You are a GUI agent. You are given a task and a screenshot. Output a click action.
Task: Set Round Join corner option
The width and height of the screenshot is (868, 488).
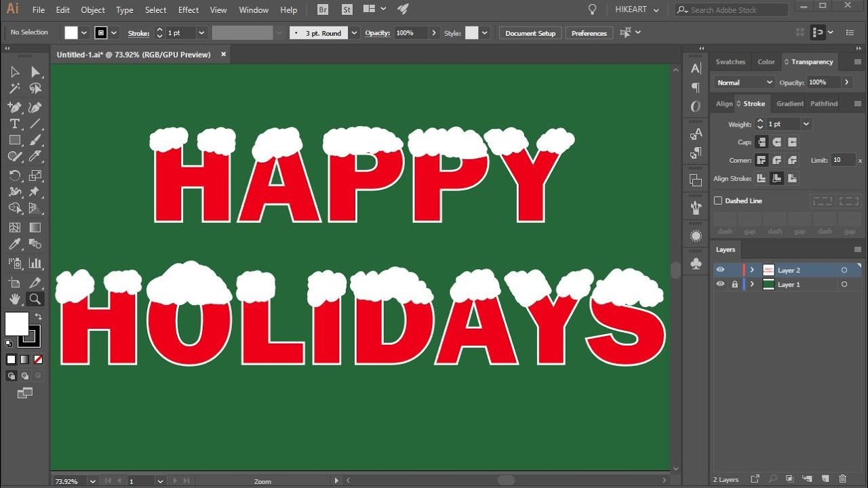[x=776, y=161]
